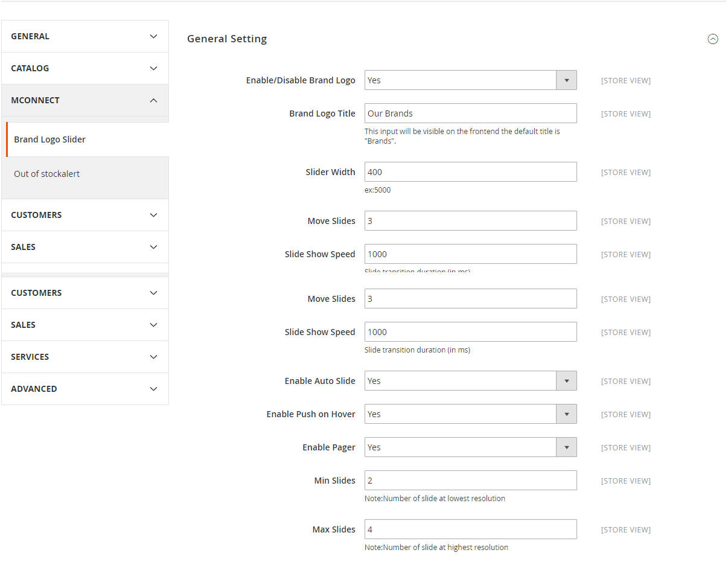Image resolution: width=728 pixels, height=582 pixels.
Task: Focus the Slider Width input field
Action: [x=470, y=172]
